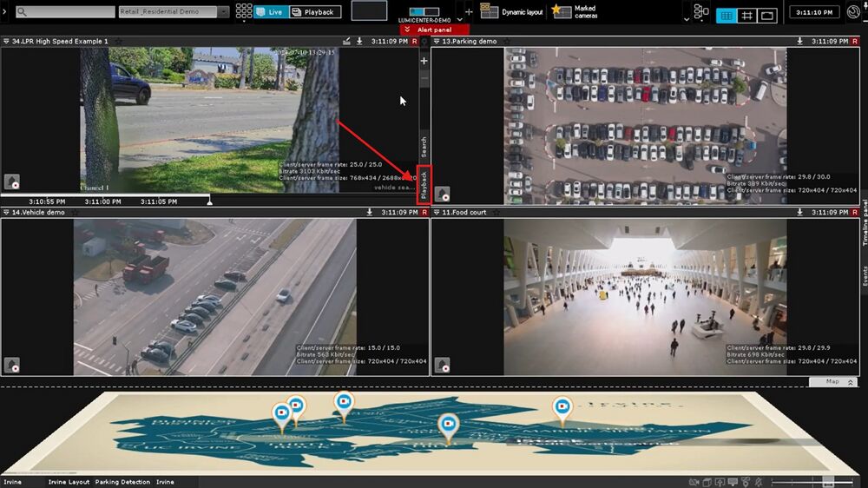868x488 pixels.
Task: Toggle star marker on 34.LPR High Speed camera
Action: click(x=119, y=41)
